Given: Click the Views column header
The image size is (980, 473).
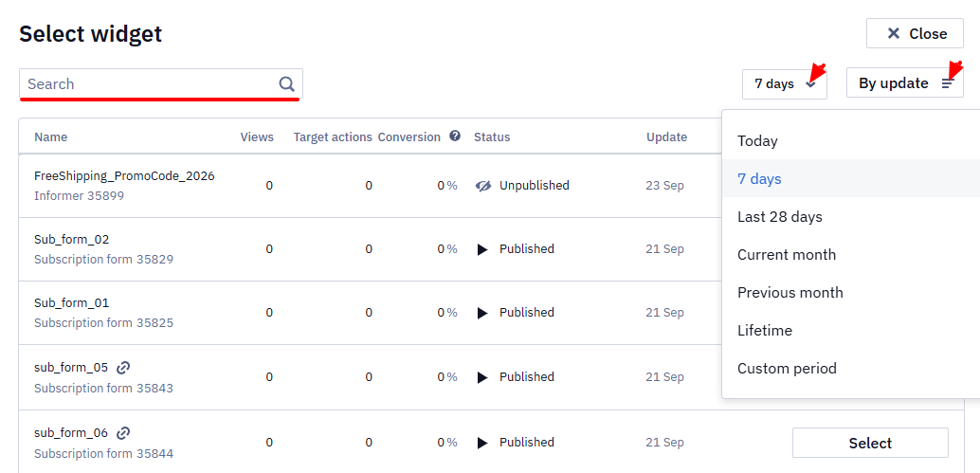Looking at the screenshot, I should [x=257, y=136].
